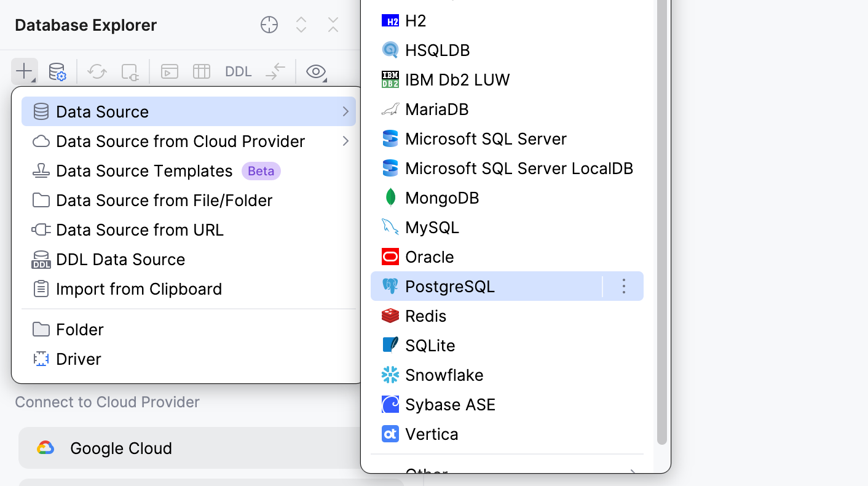Select MySQL data source
This screenshot has width=868, height=486.
pos(507,227)
